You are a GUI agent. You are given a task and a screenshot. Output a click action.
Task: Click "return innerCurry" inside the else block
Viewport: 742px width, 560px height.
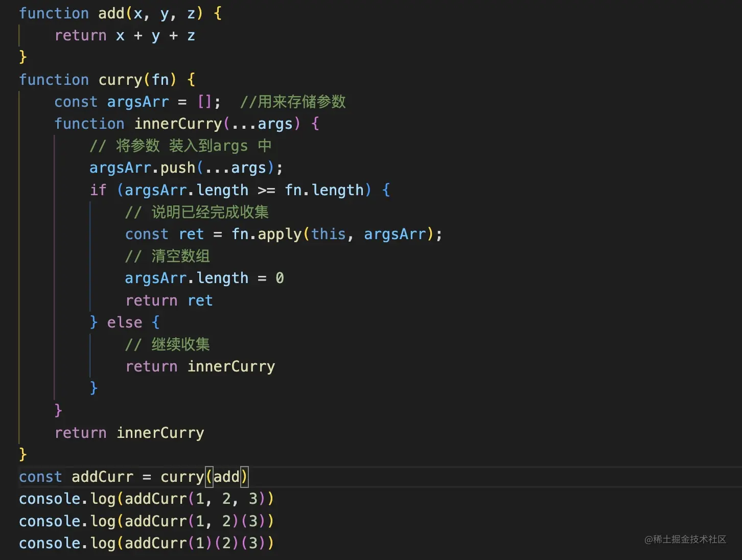point(200,366)
